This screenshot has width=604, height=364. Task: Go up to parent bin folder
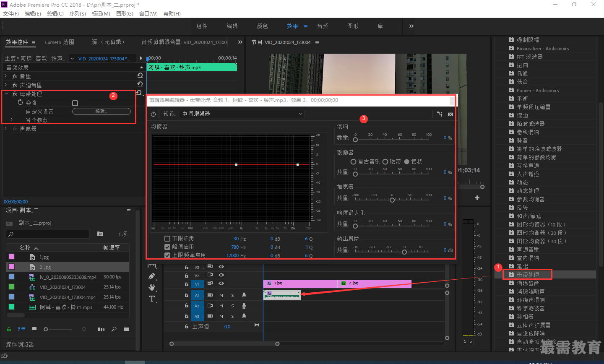[x=9, y=223]
